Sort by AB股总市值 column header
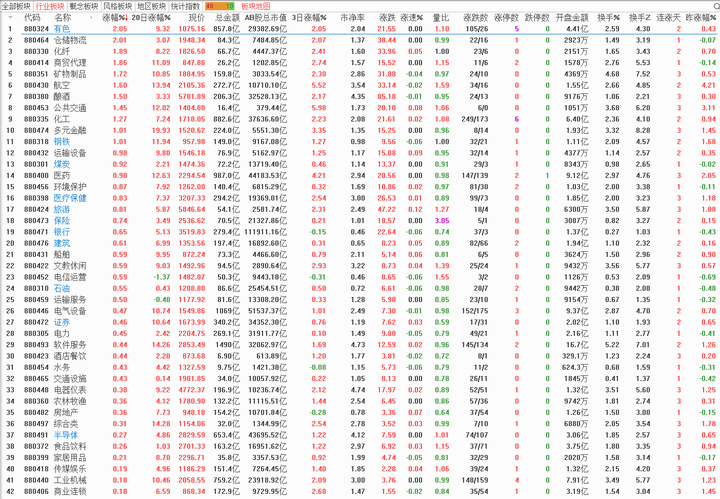Image resolution: width=720 pixels, height=499 pixels. click(x=265, y=17)
